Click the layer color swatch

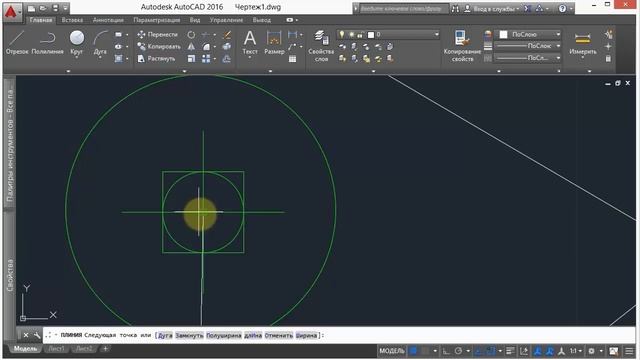click(x=371, y=35)
